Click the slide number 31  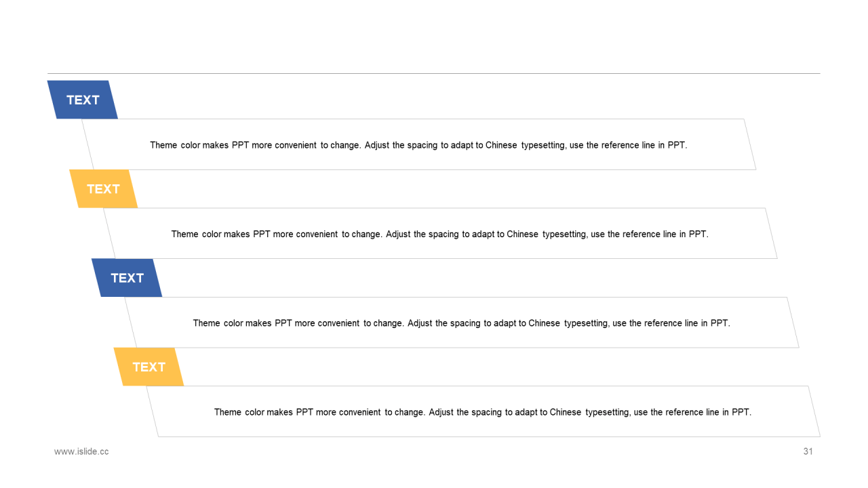(808, 451)
